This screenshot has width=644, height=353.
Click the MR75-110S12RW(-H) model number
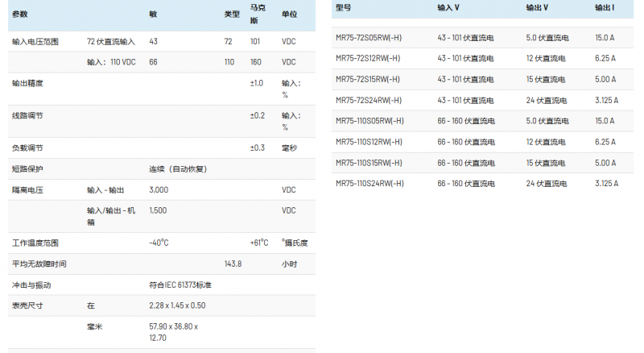[x=369, y=142]
